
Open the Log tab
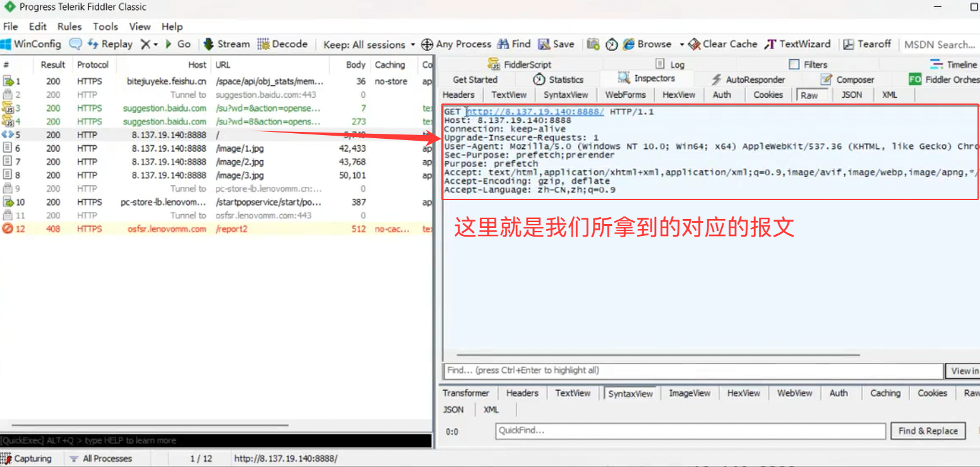(x=669, y=64)
